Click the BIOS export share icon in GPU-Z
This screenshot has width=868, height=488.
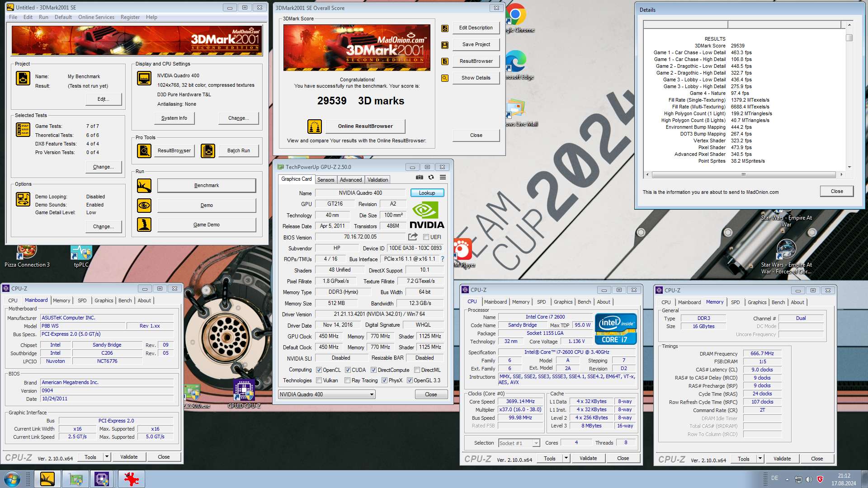pyautogui.click(x=413, y=237)
